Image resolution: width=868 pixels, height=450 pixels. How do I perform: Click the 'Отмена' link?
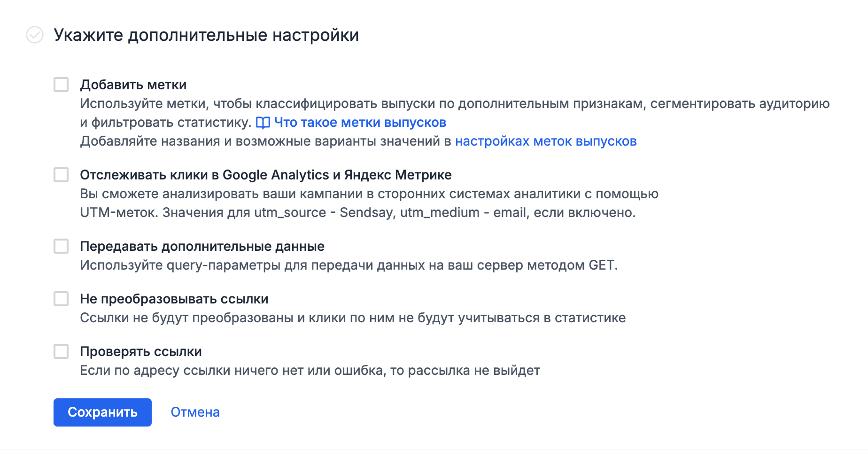(x=195, y=412)
